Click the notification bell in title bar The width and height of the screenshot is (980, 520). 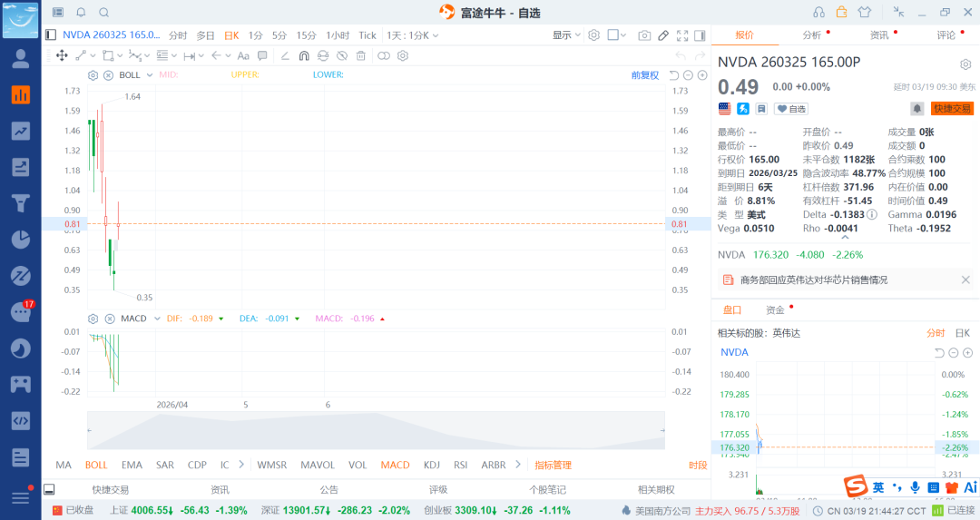[82, 12]
